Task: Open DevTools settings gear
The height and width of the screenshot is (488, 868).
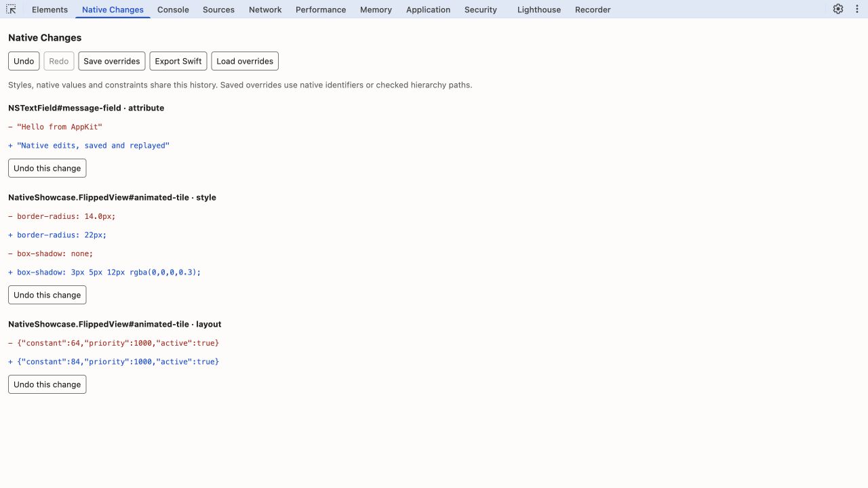Action: pyautogui.click(x=838, y=9)
